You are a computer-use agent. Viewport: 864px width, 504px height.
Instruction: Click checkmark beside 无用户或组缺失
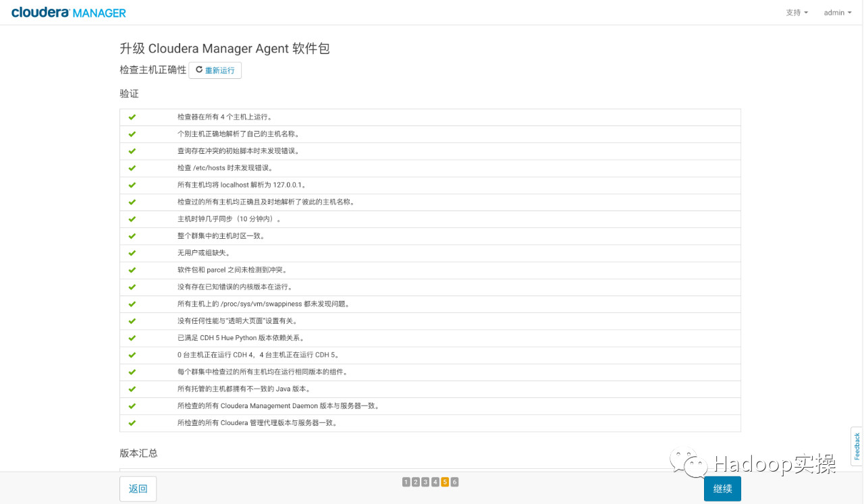pyautogui.click(x=132, y=253)
